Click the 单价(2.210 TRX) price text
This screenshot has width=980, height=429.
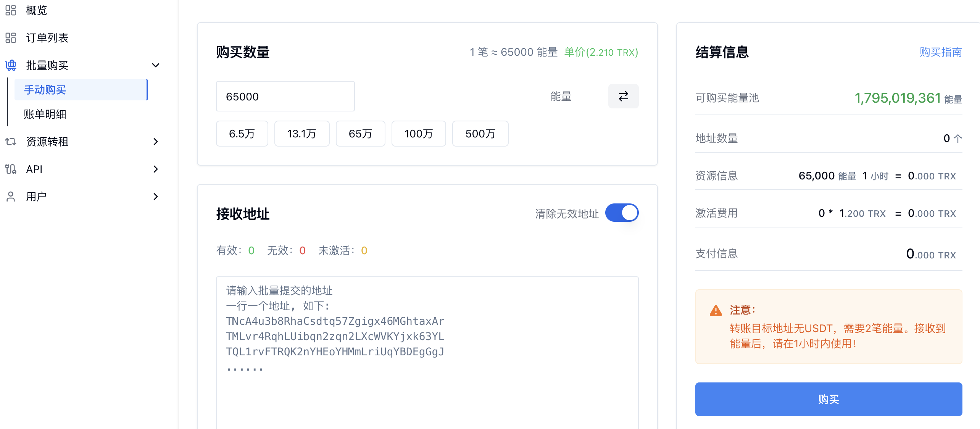601,52
